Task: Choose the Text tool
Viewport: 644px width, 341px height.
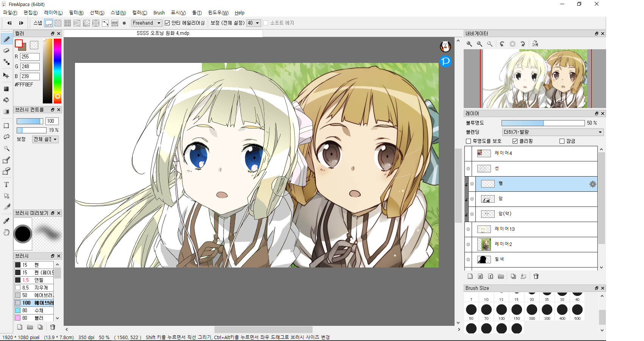Action: (x=6, y=185)
